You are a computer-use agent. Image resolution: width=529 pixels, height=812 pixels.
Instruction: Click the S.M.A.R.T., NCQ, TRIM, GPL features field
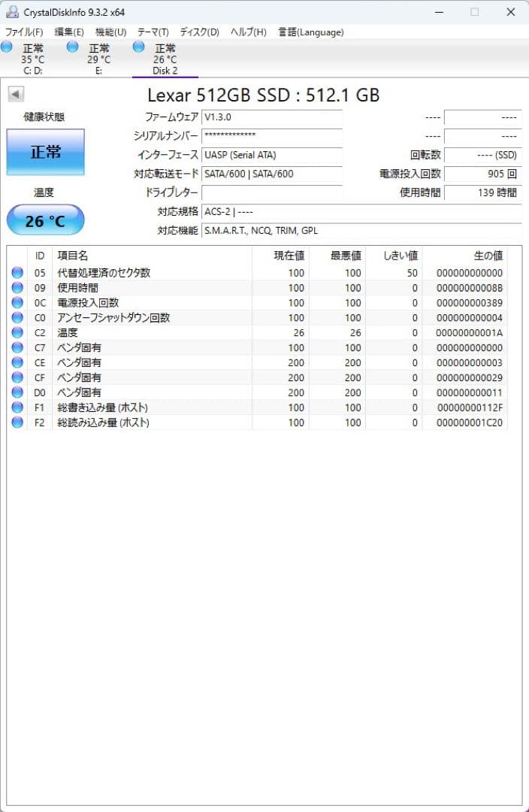pyautogui.click(x=361, y=231)
